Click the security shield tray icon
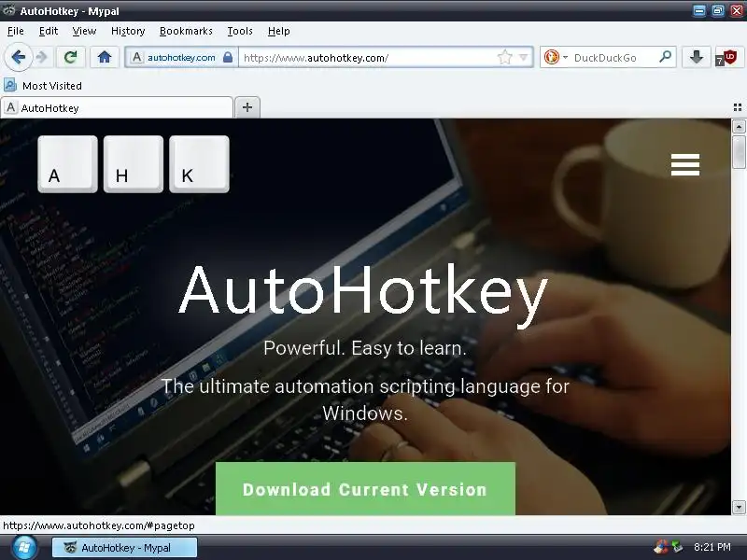This screenshot has height=560, width=747. click(661, 547)
